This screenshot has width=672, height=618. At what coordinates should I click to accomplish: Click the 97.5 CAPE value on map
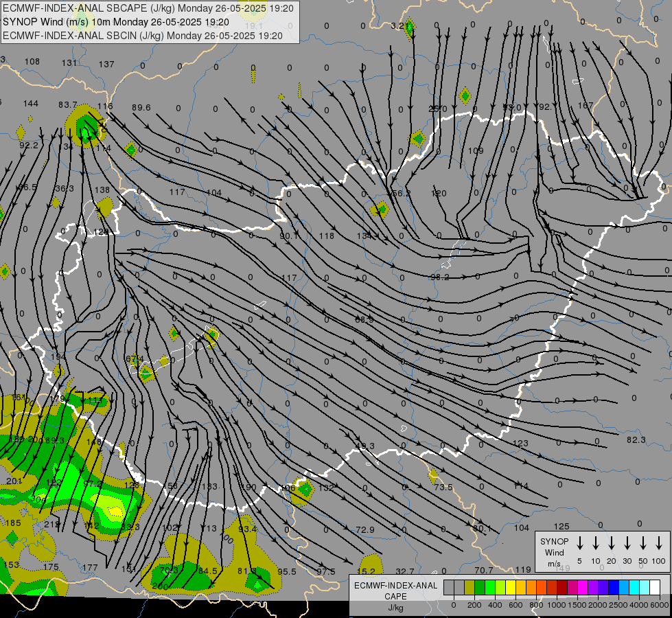(326, 572)
